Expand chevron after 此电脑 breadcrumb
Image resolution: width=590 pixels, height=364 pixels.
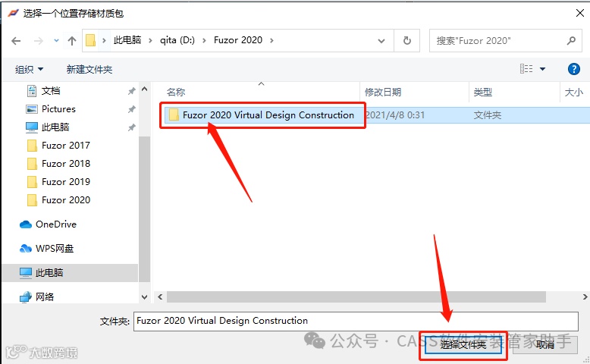coord(150,40)
